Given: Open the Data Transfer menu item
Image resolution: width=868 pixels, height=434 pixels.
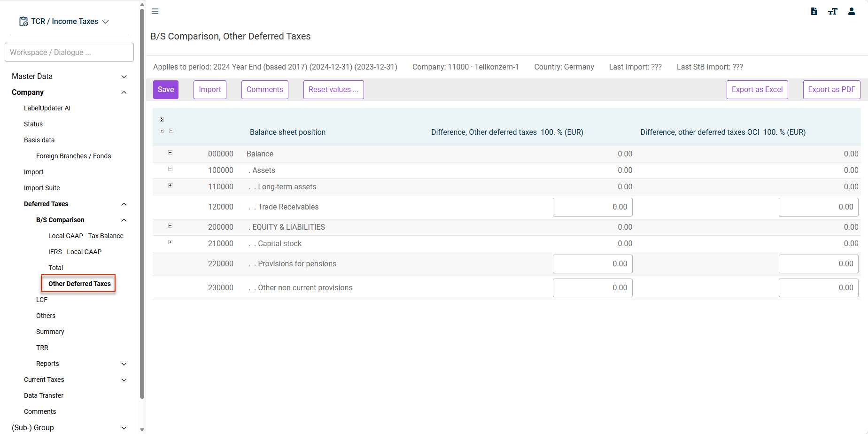Looking at the screenshot, I should coord(44,395).
